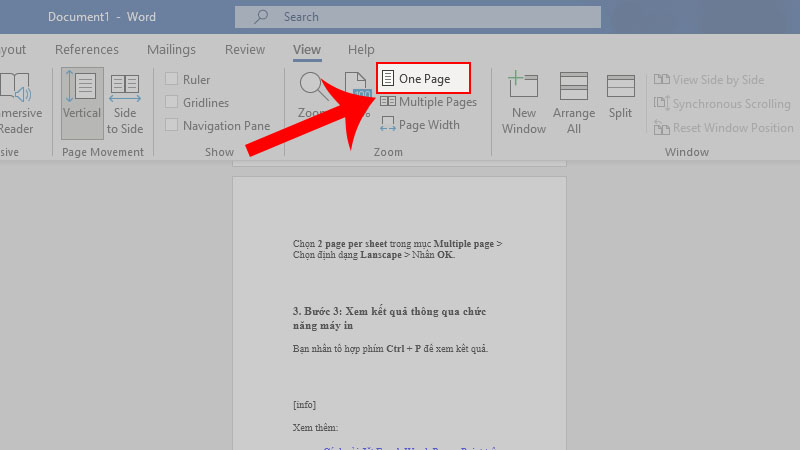The height and width of the screenshot is (450, 800).
Task: Open the Layout ribbon tab
Action: [13, 49]
